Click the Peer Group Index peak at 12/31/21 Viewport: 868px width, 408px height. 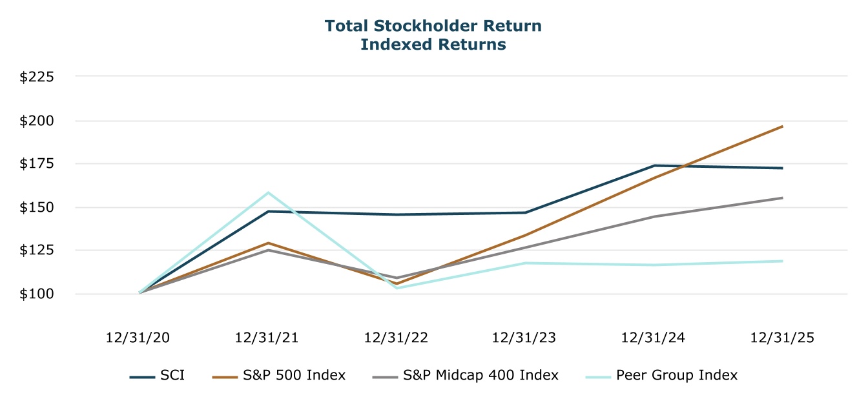pos(268,192)
